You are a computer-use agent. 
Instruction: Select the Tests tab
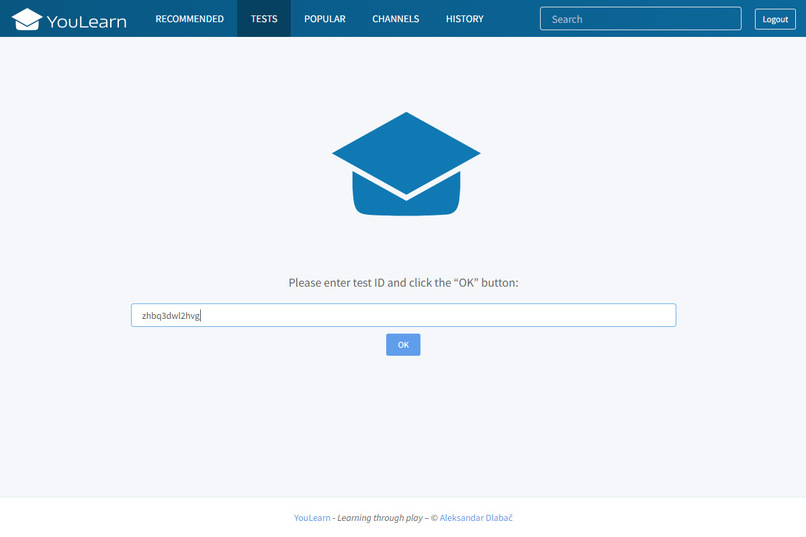point(264,18)
